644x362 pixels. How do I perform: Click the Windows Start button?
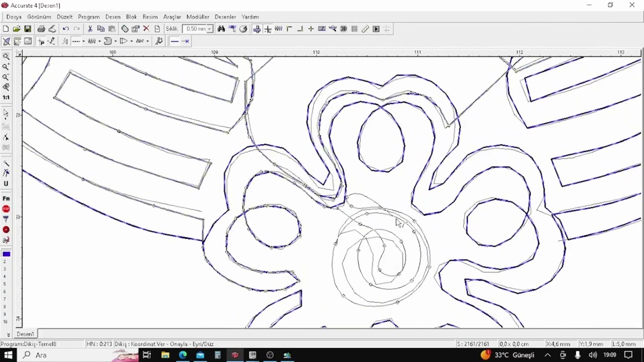pos(9,355)
